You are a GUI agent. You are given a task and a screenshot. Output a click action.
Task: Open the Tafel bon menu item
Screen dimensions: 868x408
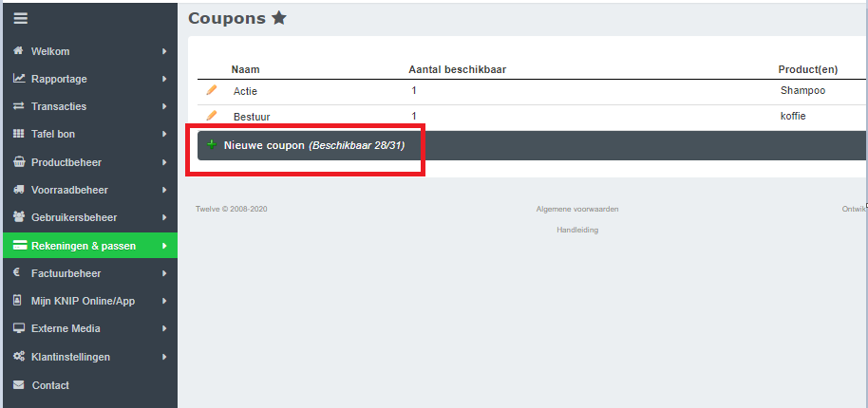coord(53,135)
